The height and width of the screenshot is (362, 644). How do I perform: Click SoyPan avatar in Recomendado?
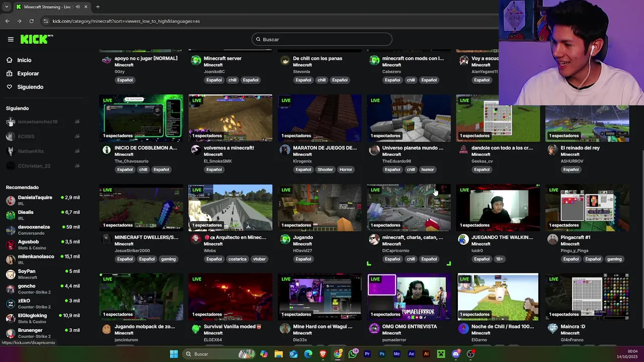coord(11,274)
